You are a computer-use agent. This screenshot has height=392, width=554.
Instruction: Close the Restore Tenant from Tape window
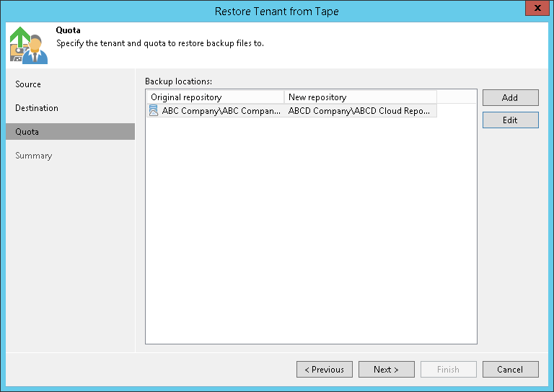tap(535, 9)
